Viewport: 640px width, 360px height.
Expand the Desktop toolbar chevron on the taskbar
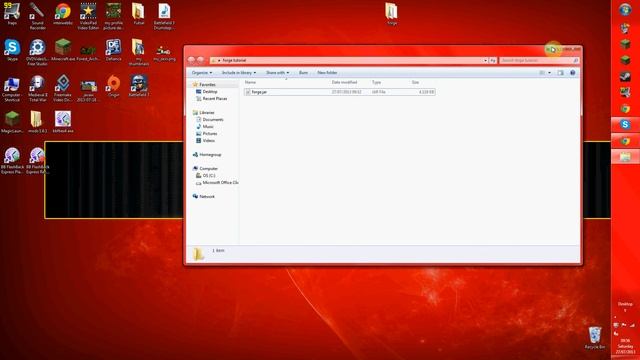(625, 311)
